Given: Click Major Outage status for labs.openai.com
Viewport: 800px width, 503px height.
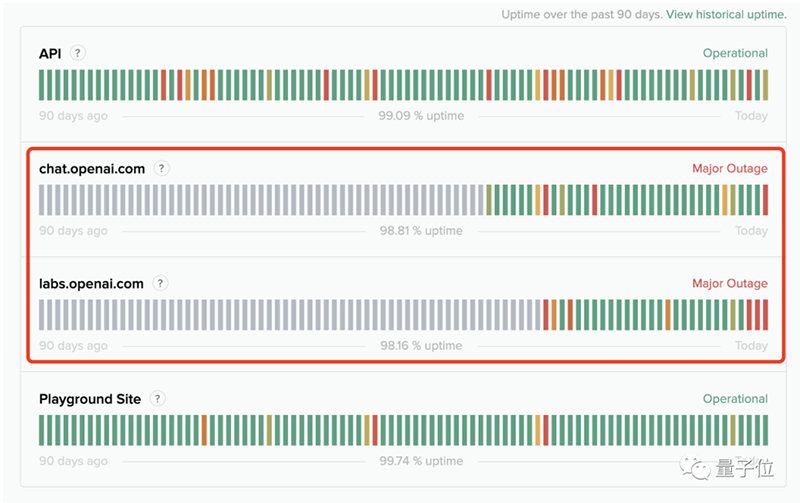Looking at the screenshot, I should [730, 283].
